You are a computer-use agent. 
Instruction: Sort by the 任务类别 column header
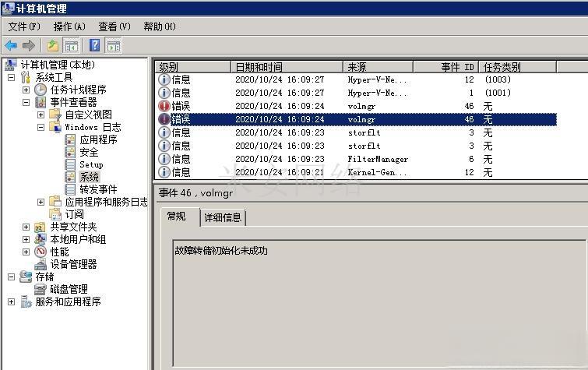[517, 67]
